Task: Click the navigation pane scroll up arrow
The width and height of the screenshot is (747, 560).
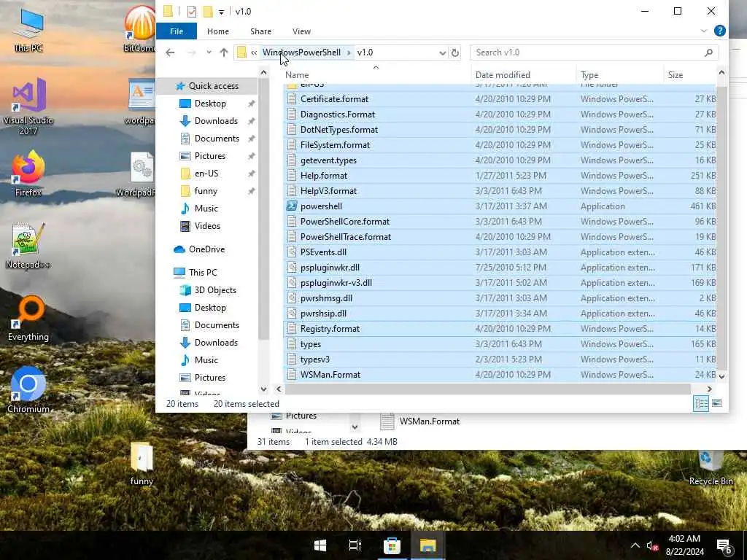Action: click(263, 72)
